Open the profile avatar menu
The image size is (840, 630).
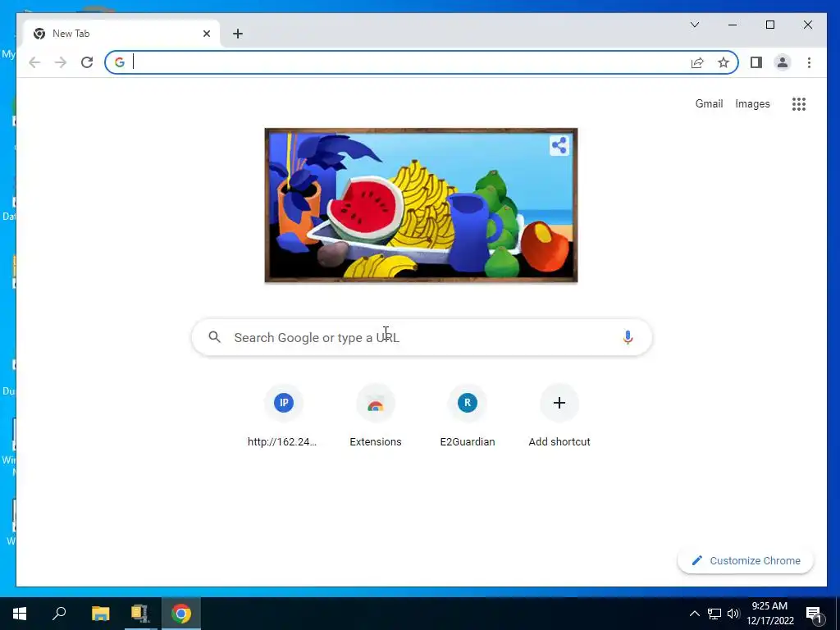782,62
